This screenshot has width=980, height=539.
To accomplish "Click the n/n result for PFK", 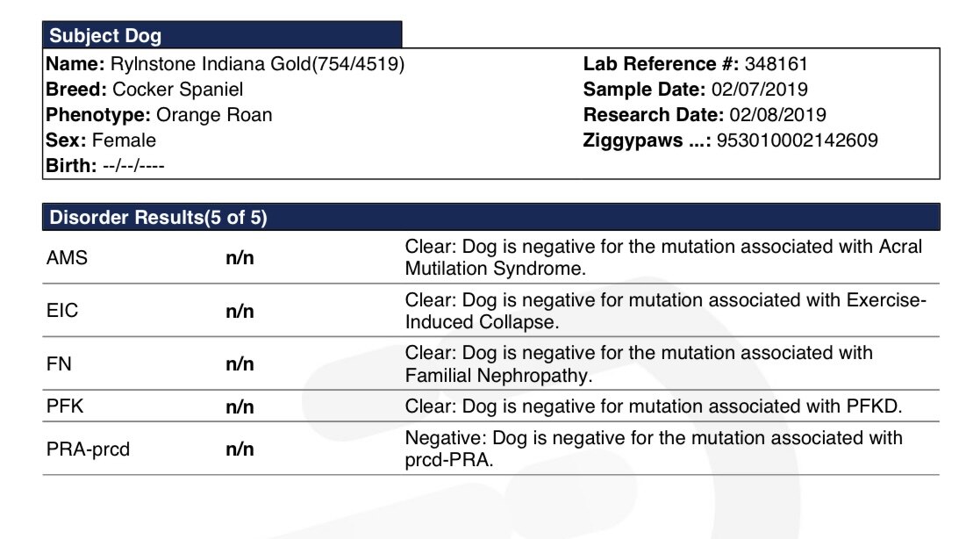I will click(240, 407).
